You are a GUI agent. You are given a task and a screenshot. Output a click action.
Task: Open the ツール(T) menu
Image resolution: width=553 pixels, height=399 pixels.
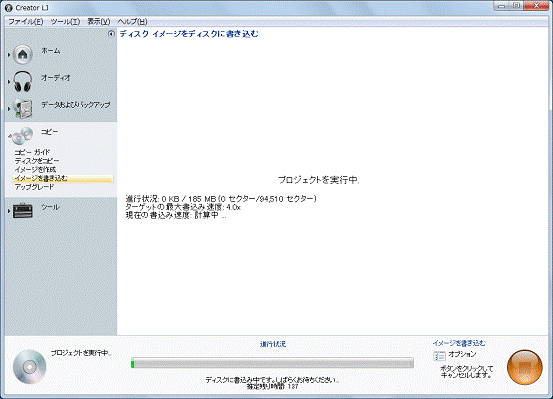pos(65,22)
